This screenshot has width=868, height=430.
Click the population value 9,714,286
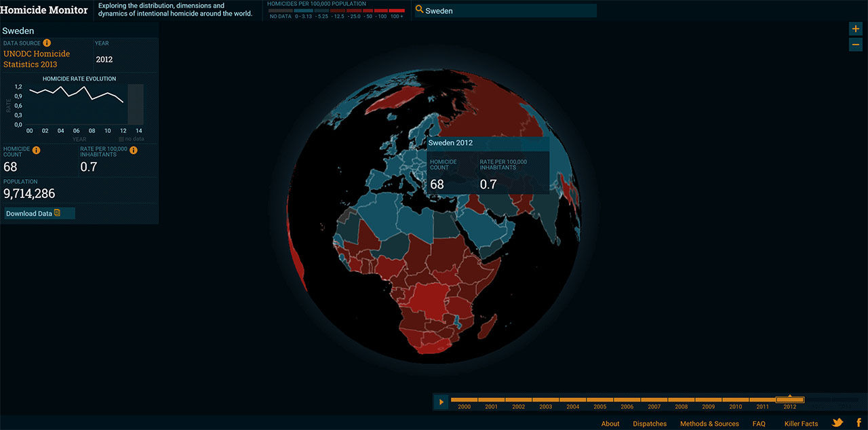[x=29, y=194]
